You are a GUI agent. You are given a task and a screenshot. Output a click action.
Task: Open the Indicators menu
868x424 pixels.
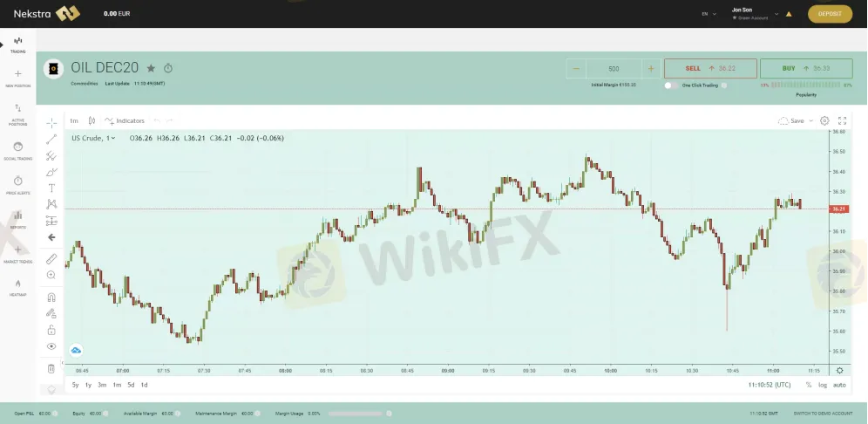coord(124,121)
